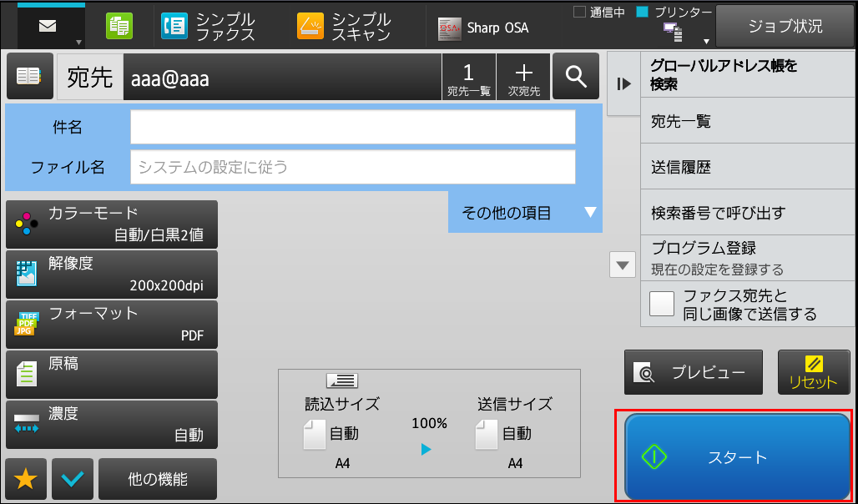This screenshot has height=504, width=858.
Task: Open the address book icon
Action: 29,77
